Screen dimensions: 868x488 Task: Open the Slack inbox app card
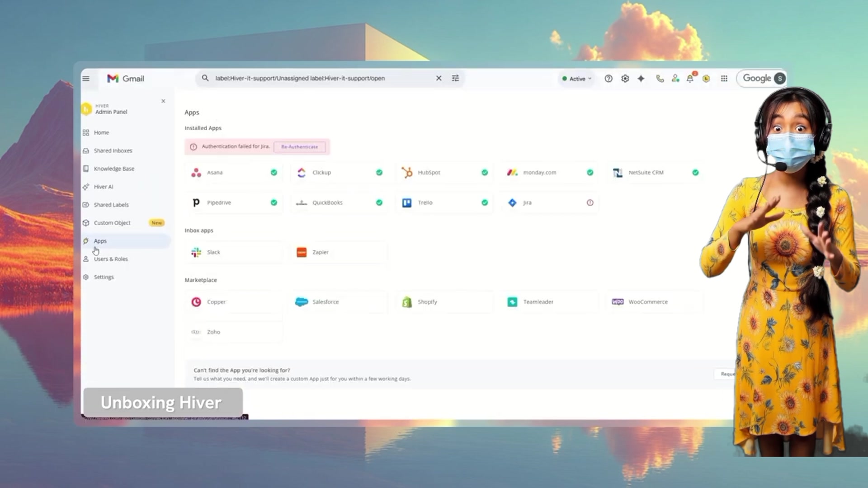tap(234, 253)
